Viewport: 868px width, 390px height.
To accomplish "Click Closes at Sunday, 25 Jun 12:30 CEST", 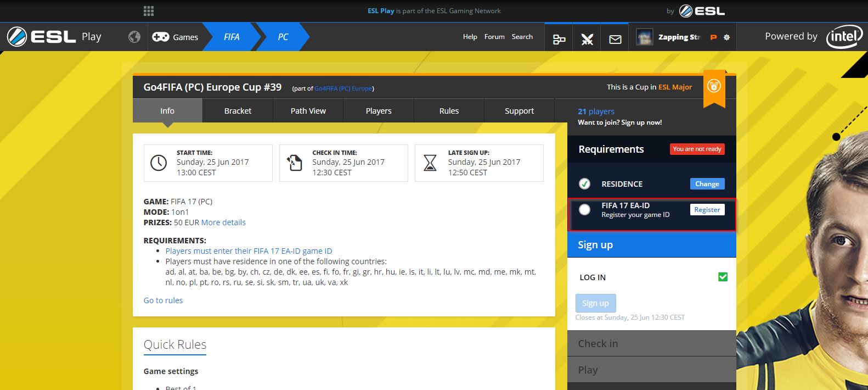I will point(630,317).
